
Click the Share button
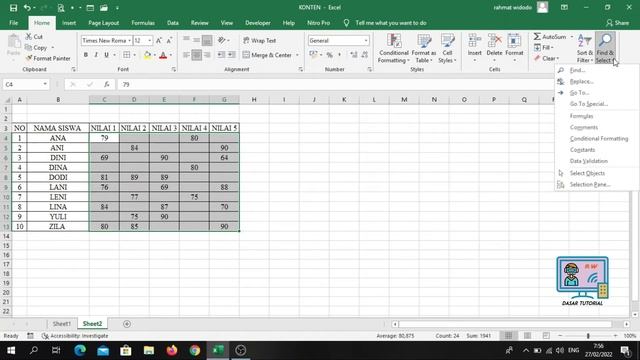click(x=618, y=23)
